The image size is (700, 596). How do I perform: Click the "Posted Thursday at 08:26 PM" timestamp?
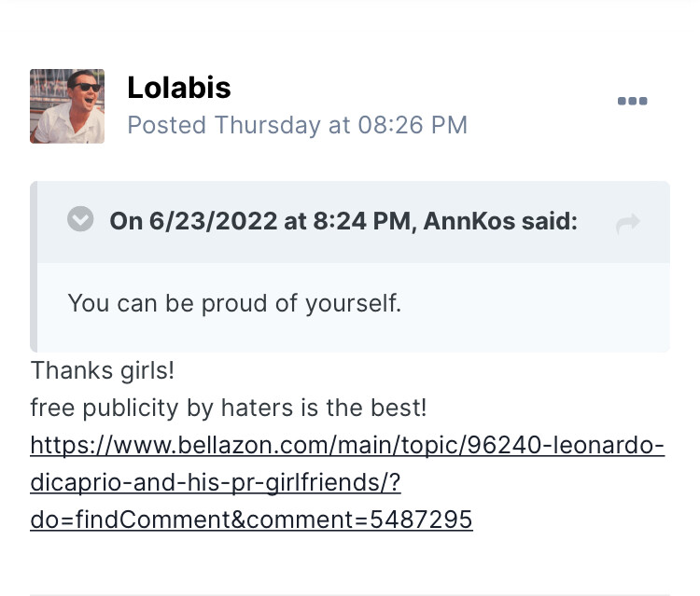click(297, 125)
